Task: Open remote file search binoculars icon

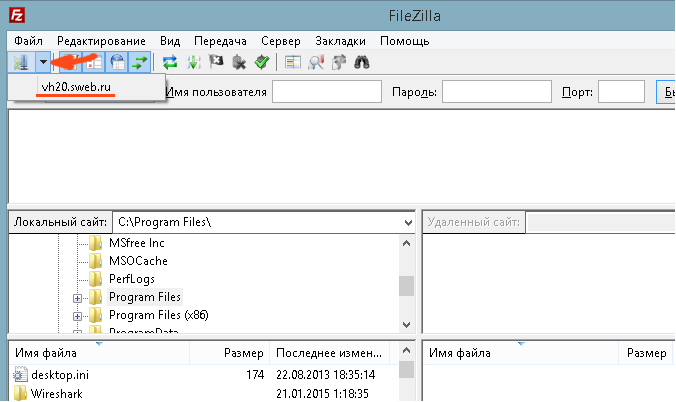Action: 362,63
